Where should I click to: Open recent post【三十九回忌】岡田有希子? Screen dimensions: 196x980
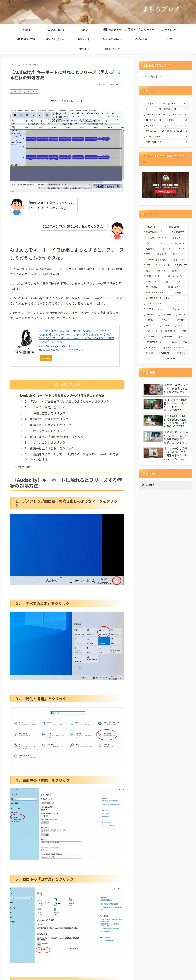point(166,421)
